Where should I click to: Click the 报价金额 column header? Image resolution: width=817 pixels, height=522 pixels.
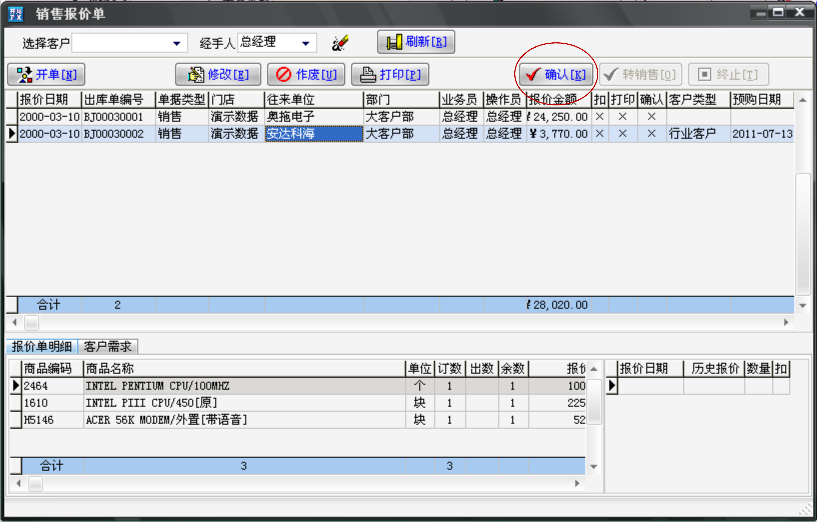(x=559, y=100)
